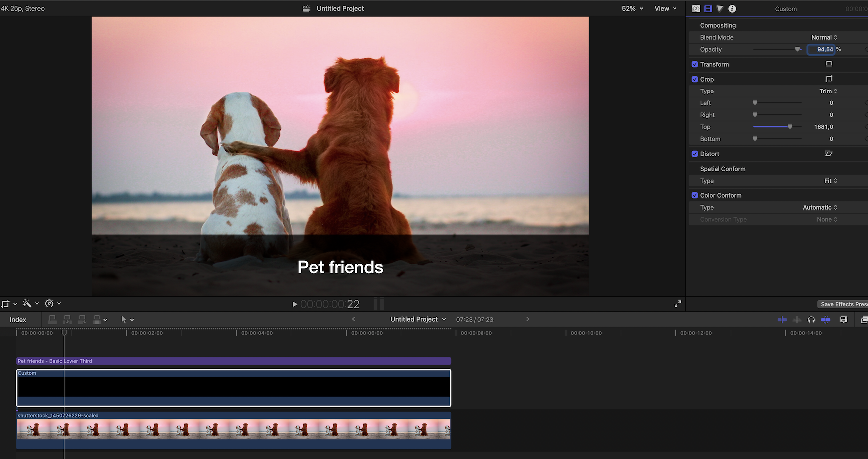Change the Spatial Conform Type from Fit
Image resolution: width=868 pixels, height=459 pixels.
click(831, 181)
